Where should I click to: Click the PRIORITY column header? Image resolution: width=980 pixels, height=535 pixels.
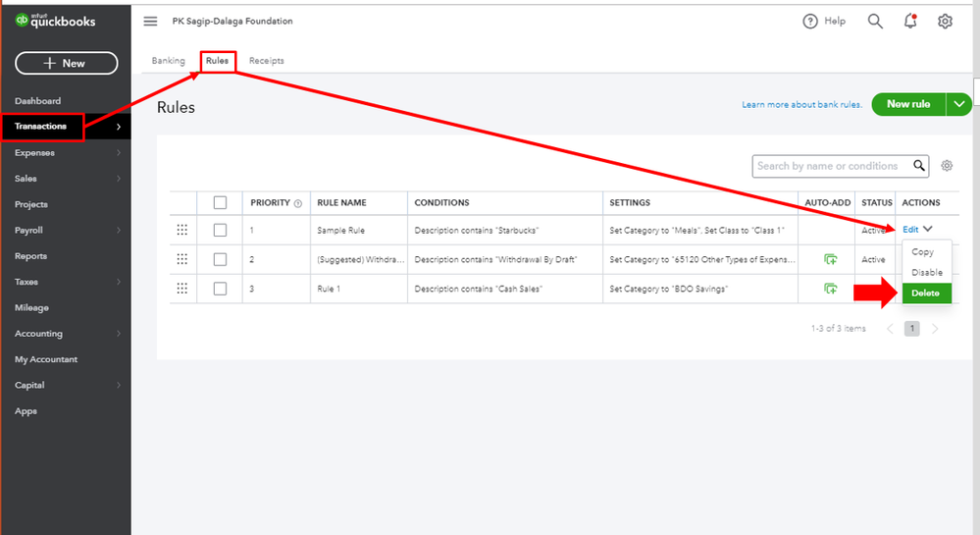click(x=270, y=203)
